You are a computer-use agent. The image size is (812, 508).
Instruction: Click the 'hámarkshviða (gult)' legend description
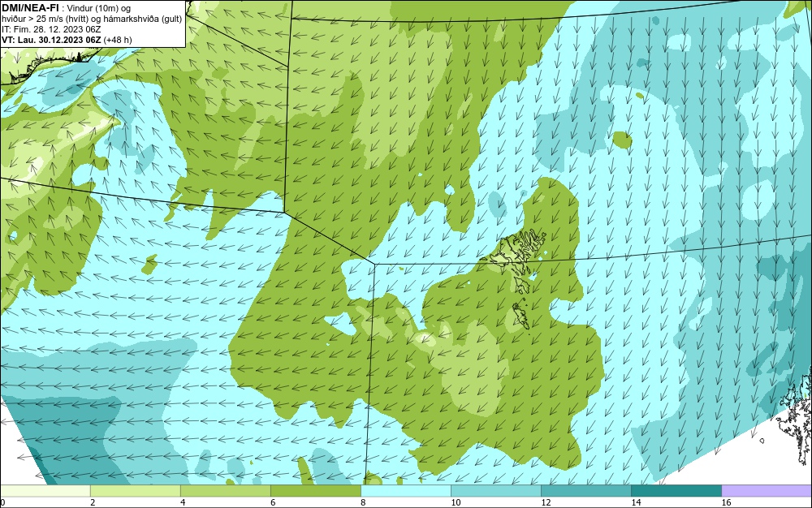click(x=145, y=19)
